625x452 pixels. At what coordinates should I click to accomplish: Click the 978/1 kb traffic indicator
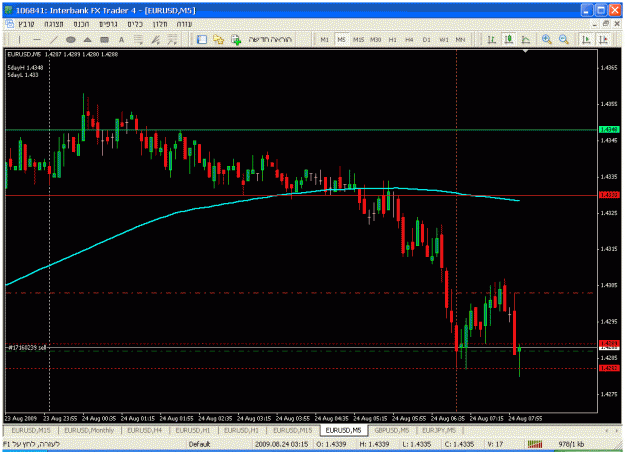[x=571, y=444]
